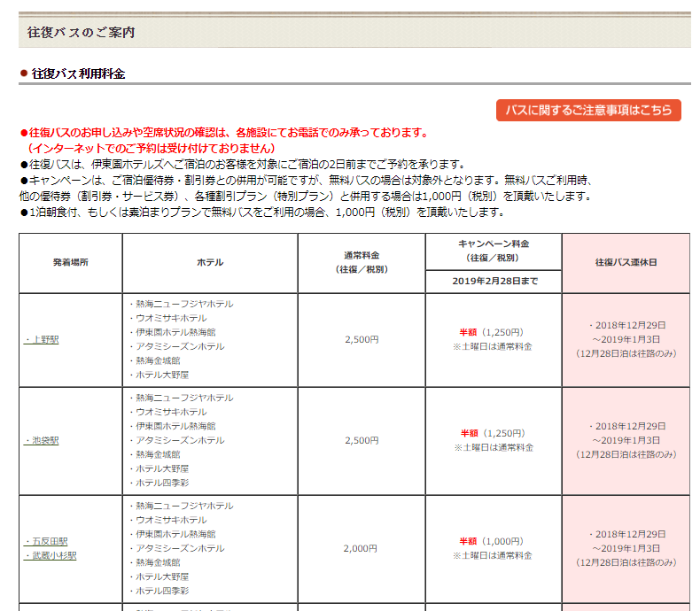Select the 往復バス利用料金 section title
The image size is (700, 611).
tap(79, 73)
